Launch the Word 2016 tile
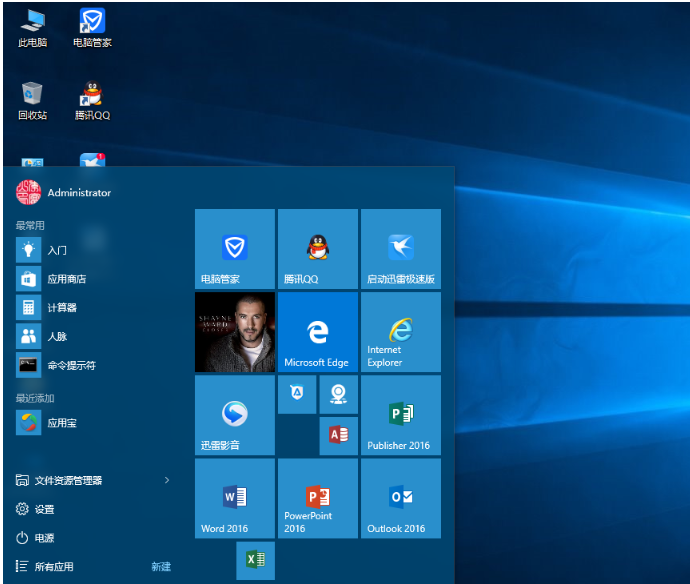 234,498
